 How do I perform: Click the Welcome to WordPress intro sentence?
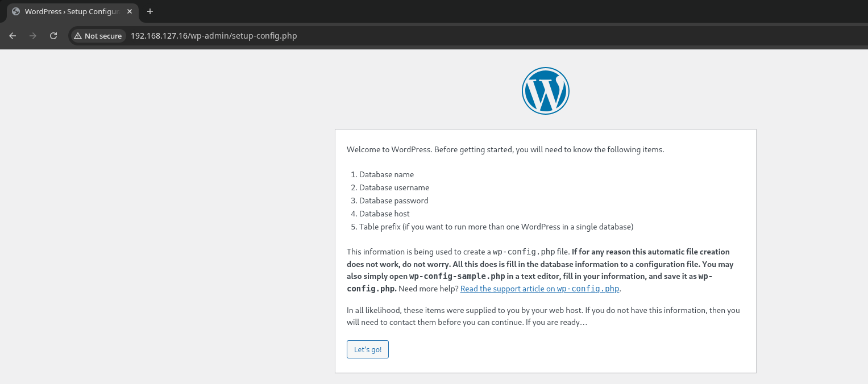(x=505, y=150)
